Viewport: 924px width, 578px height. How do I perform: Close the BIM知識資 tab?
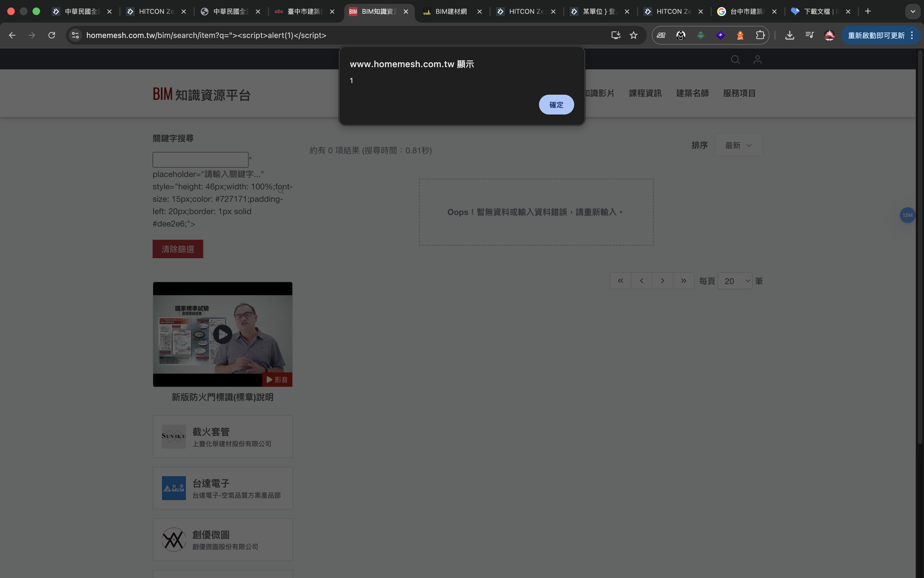[x=406, y=12]
